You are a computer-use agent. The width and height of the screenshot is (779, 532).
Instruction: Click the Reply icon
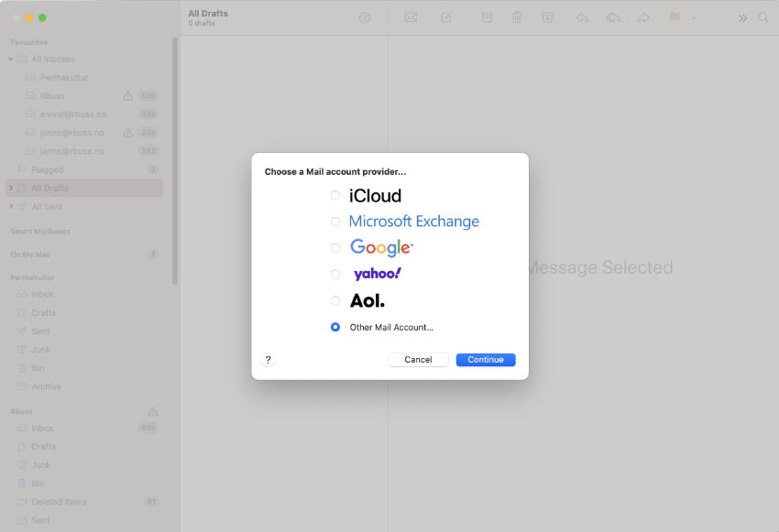581,17
